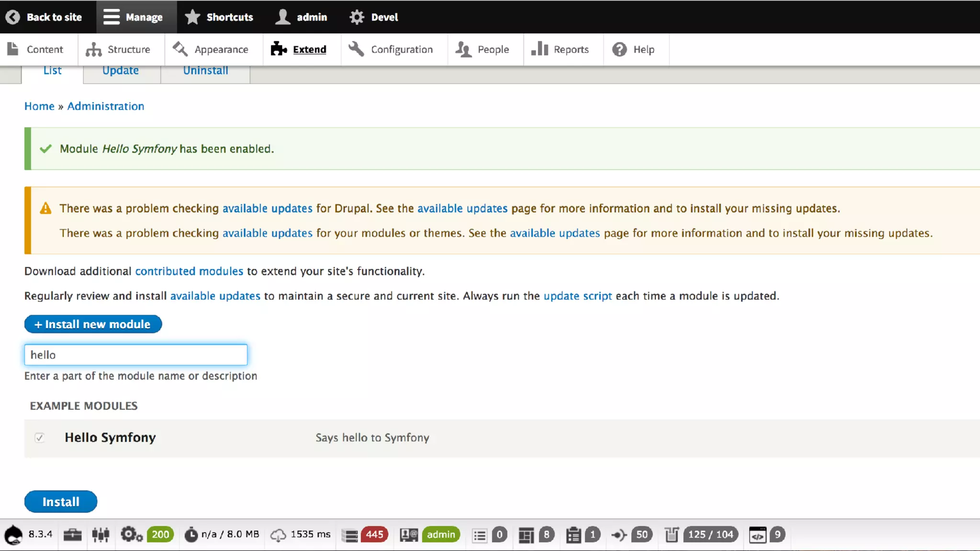
Task: Open the user profile icon showing admin
Action: pos(409,535)
